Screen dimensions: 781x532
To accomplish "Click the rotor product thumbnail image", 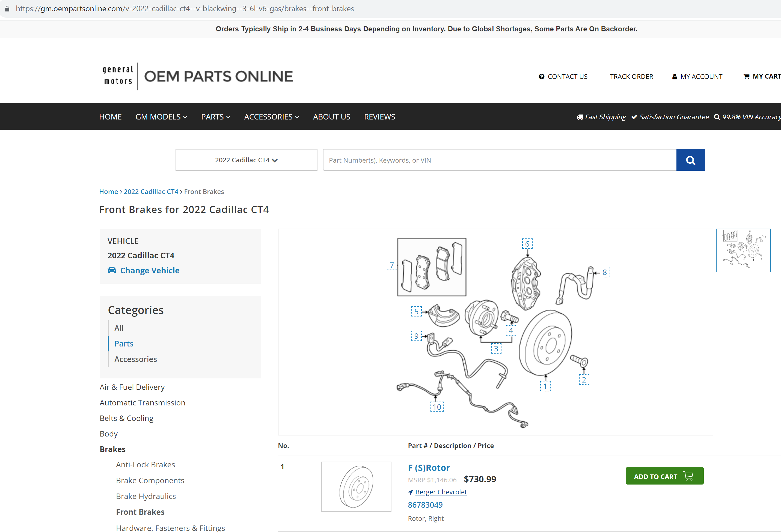I will click(x=356, y=486).
